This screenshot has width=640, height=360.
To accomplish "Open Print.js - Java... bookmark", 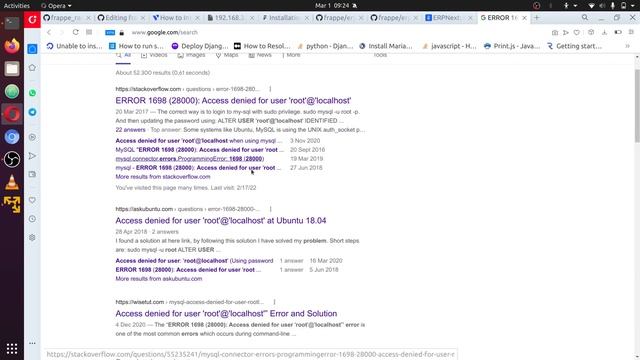I will (x=511, y=46).
